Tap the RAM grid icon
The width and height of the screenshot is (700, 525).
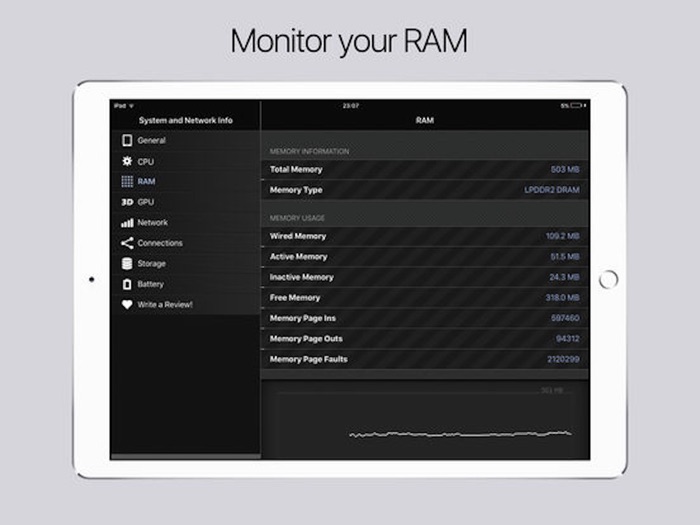click(127, 181)
